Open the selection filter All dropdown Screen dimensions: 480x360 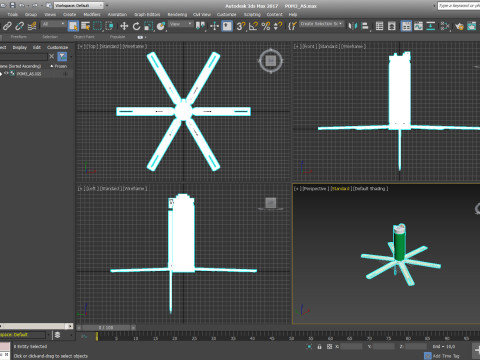(x=53, y=24)
